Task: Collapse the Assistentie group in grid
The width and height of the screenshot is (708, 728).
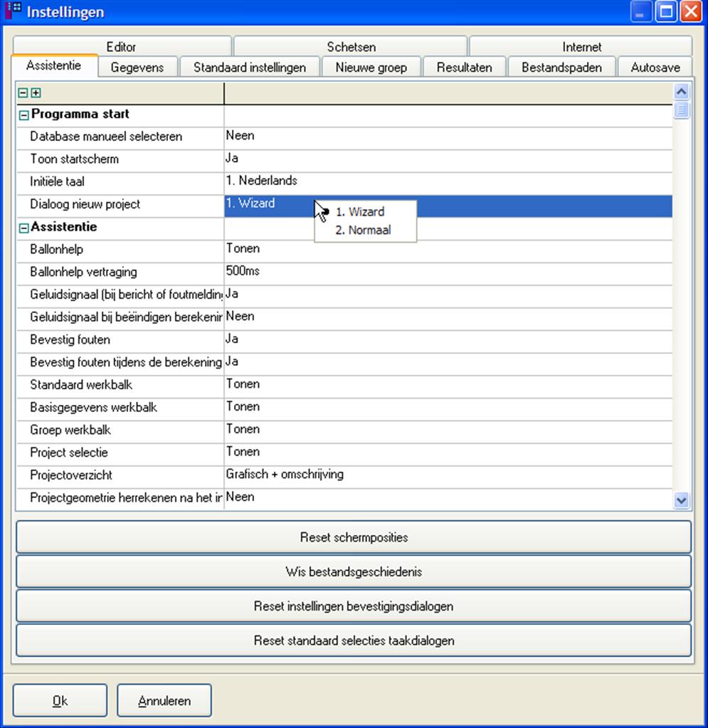Action: point(23,228)
